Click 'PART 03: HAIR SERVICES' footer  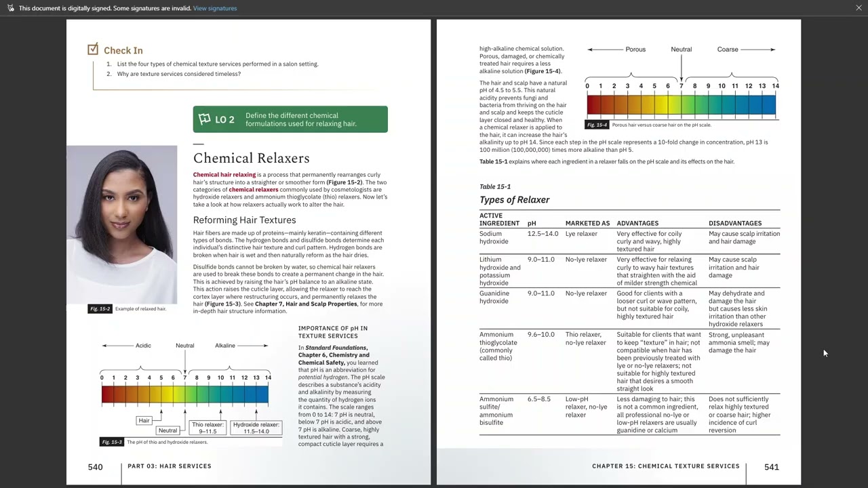click(x=170, y=466)
